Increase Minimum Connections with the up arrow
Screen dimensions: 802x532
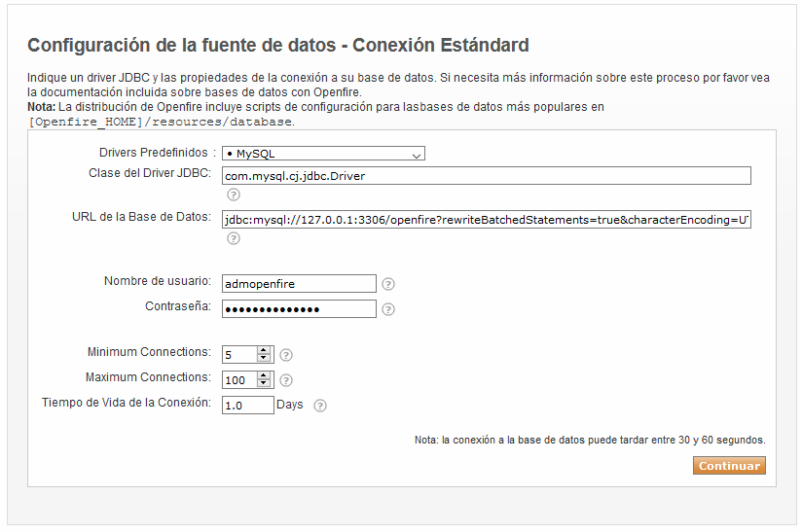pos(264,350)
